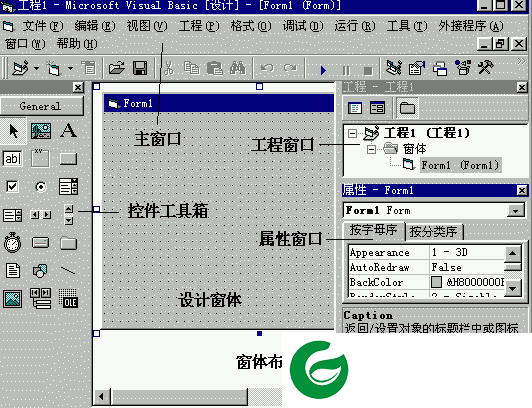532x408 pixels.
Task: Start the program with the Run arrow
Action: pos(323,70)
